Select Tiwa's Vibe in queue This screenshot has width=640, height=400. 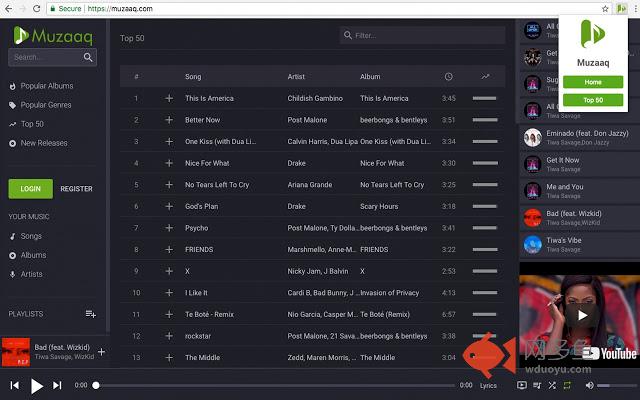(x=580, y=244)
